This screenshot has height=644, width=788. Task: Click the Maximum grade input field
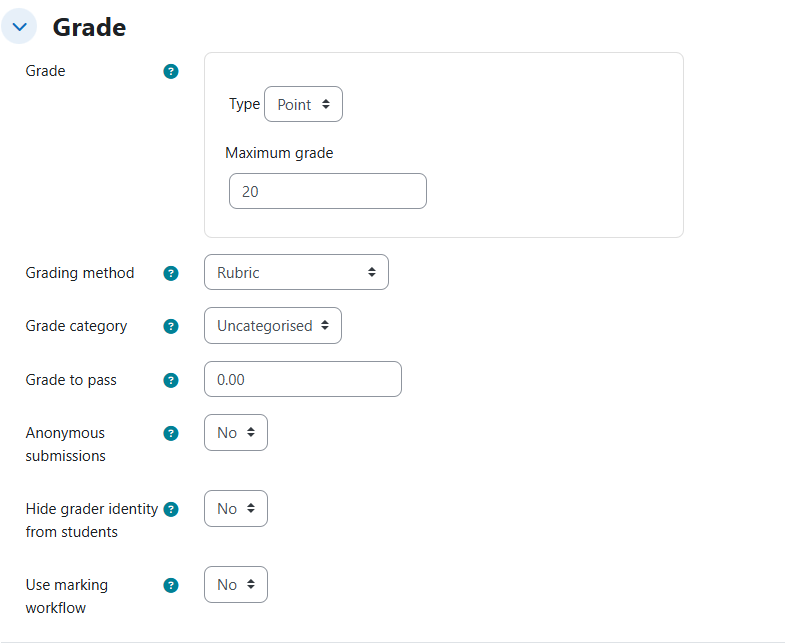click(328, 191)
